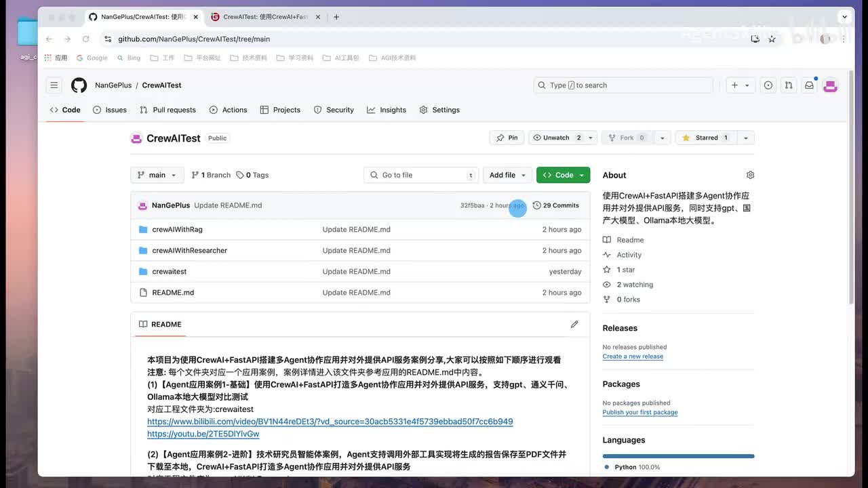The height and width of the screenshot is (488, 868).
Task: Close the second CrewAITest browser tab
Action: pyautogui.click(x=317, y=17)
